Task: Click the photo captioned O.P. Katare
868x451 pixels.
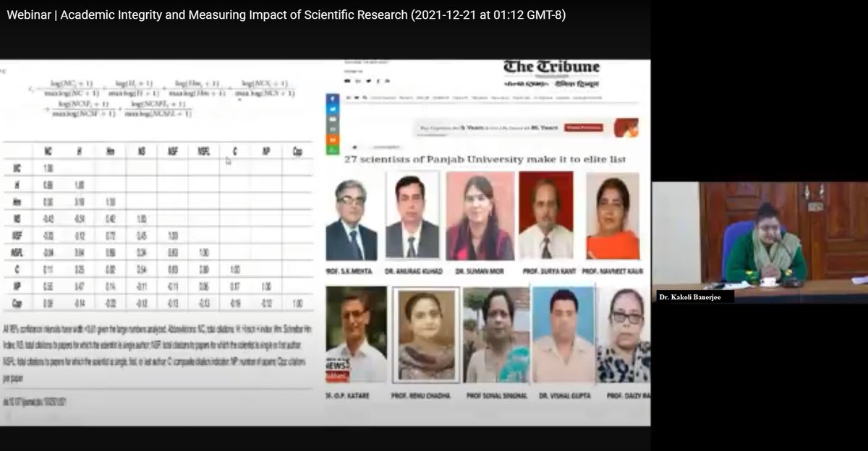Action: click(x=356, y=335)
